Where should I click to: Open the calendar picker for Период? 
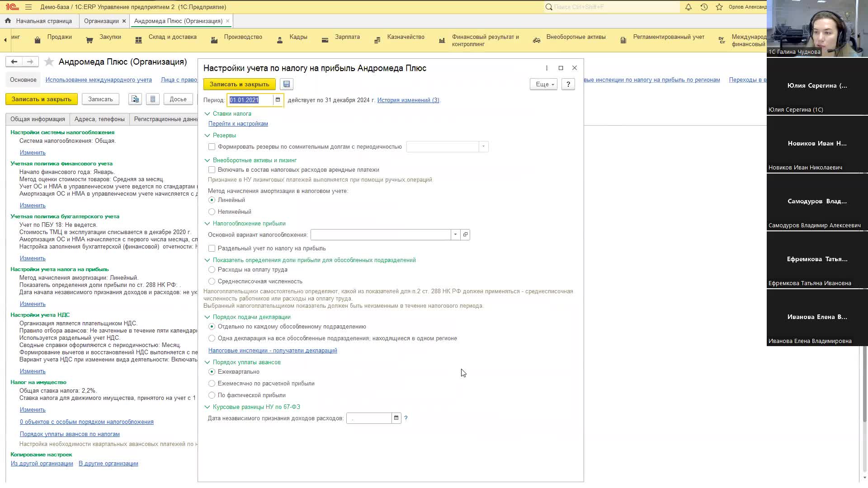278,100
